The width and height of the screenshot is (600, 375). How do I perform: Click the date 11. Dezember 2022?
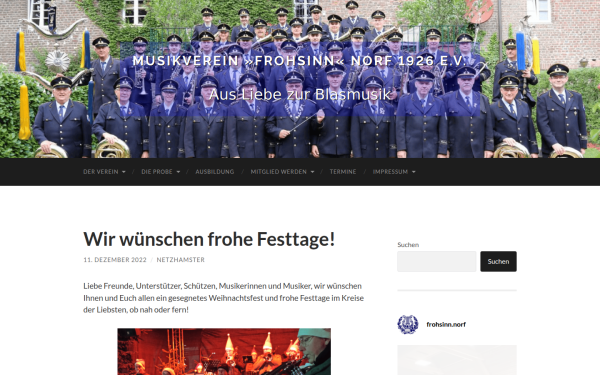coord(115,260)
